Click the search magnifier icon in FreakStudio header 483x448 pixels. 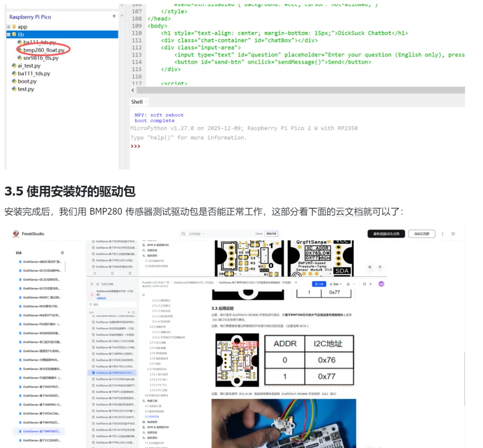pos(183,234)
